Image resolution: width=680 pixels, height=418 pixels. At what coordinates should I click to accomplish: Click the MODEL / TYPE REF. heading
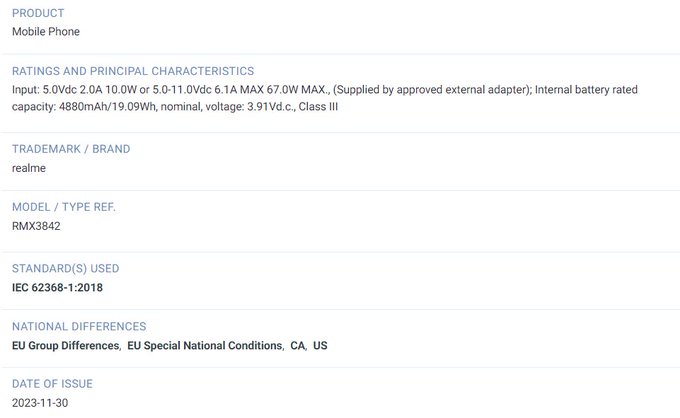click(x=64, y=207)
